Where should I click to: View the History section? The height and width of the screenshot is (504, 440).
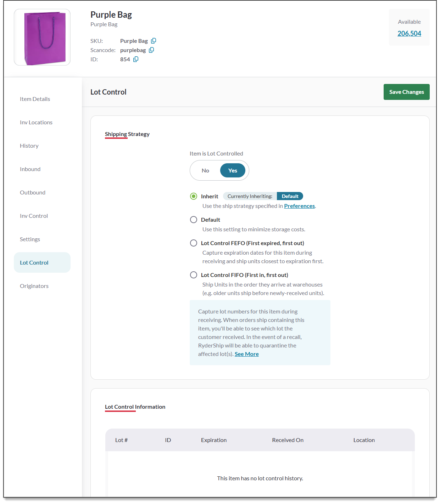(x=29, y=146)
